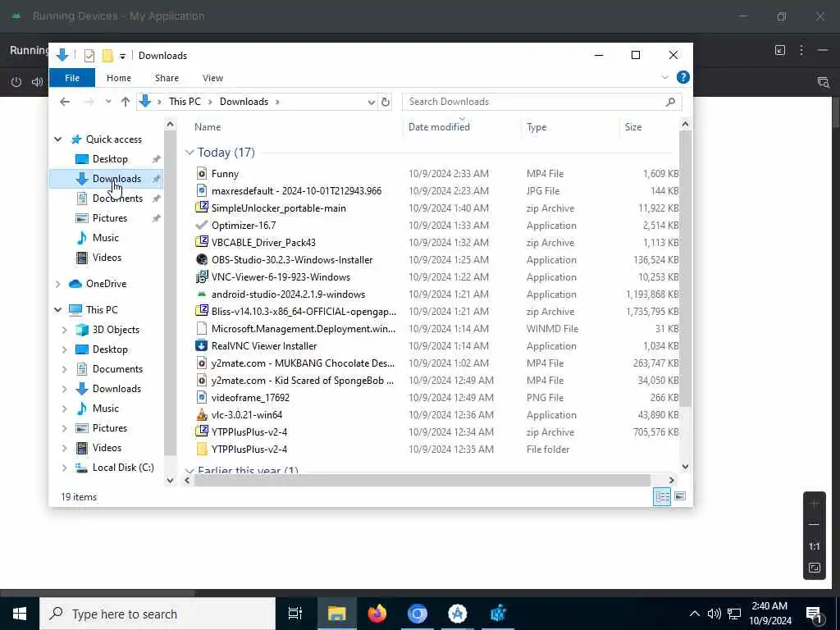Expand the OneDrive tree node
Viewport: 840px width, 630px height.
click(58, 284)
